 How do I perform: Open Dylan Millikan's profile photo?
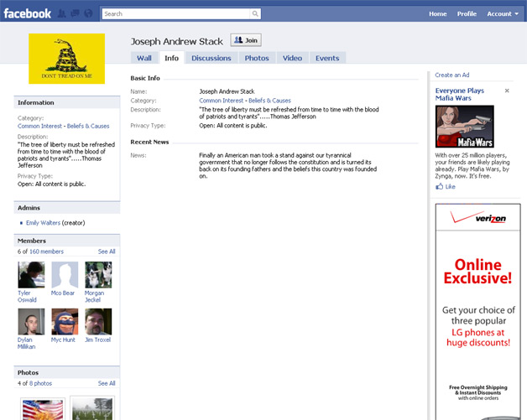coord(31,322)
